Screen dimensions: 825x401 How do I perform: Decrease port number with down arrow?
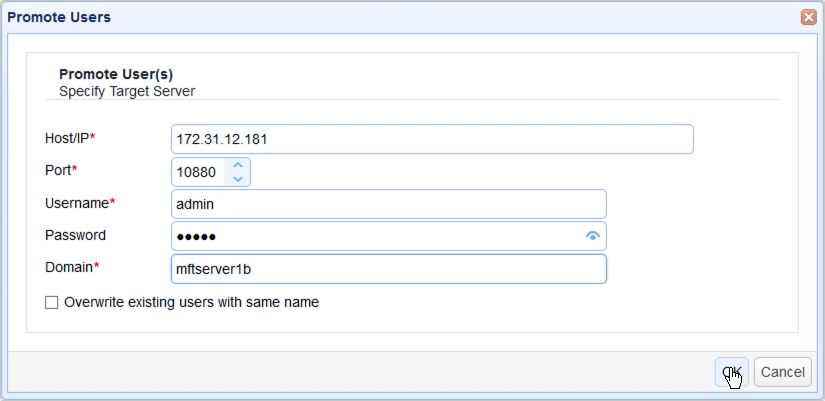(238, 179)
